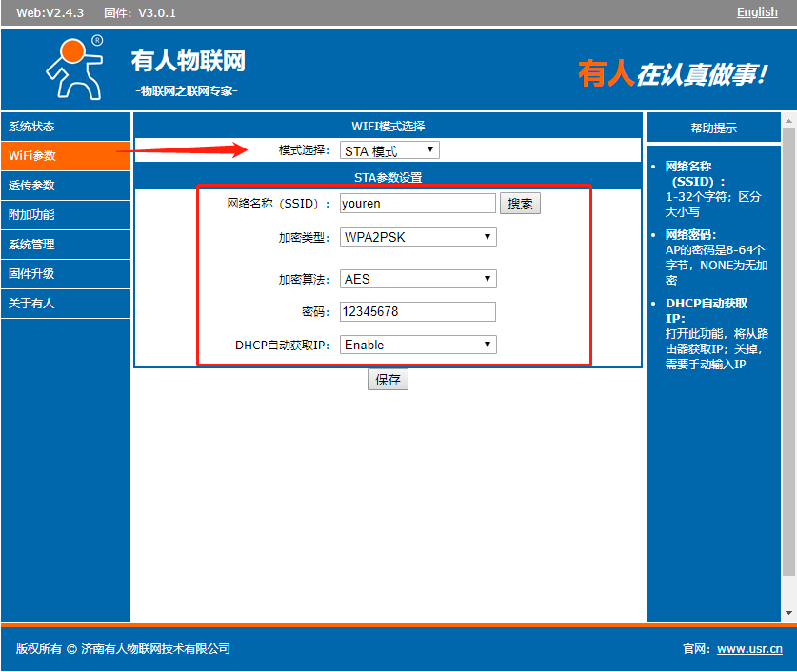This screenshot has height=672, width=797.
Task: Open the 关于有人 sidebar page
Action: tap(65, 304)
